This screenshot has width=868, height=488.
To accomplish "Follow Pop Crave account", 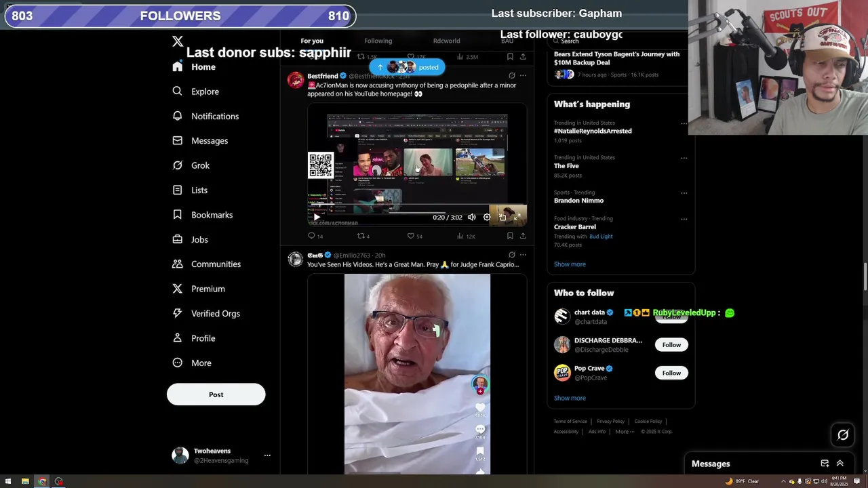I will pos(671,373).
